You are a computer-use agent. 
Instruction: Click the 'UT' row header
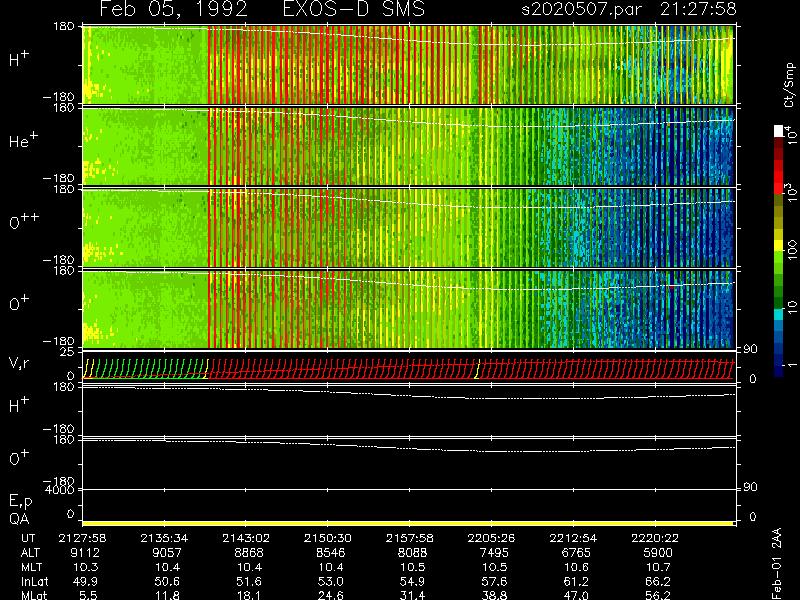click(x=28, y=538)
